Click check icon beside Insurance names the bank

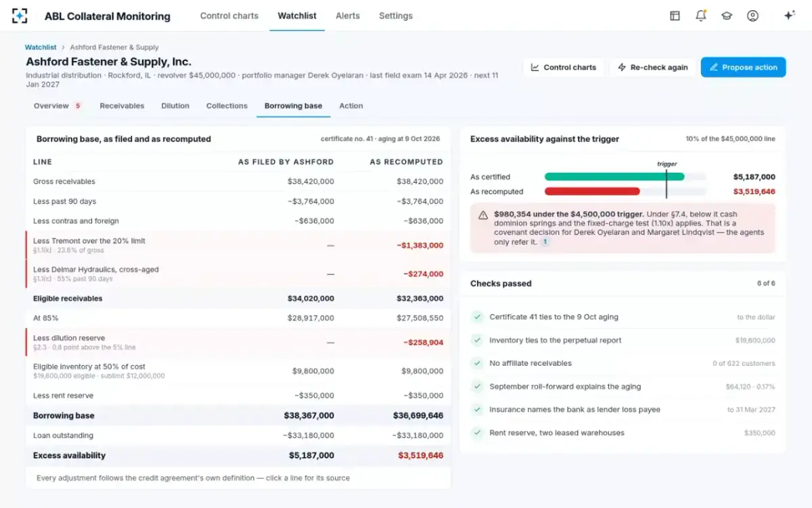coord(478,410)
